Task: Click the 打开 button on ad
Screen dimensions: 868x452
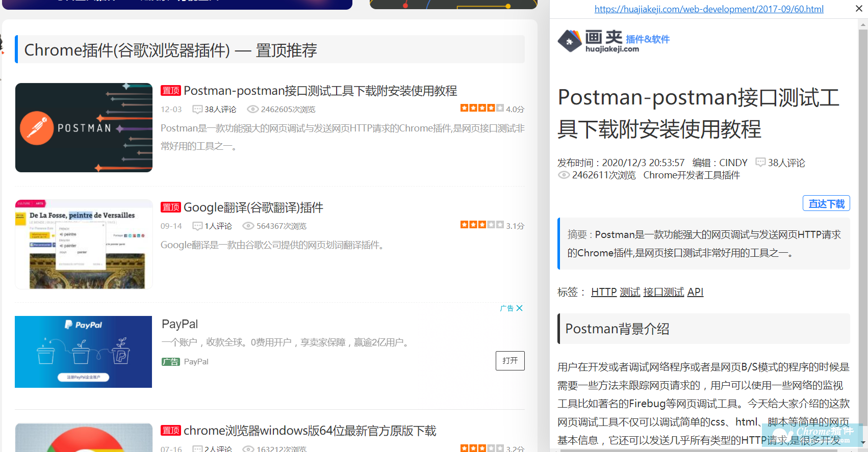Action: click(510, 361)
